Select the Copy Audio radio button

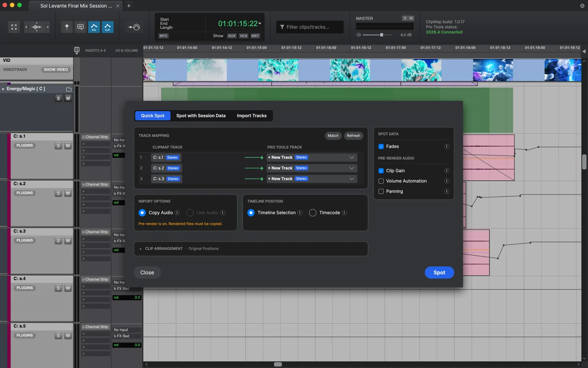pyautogui.click(x=142, y=213)
